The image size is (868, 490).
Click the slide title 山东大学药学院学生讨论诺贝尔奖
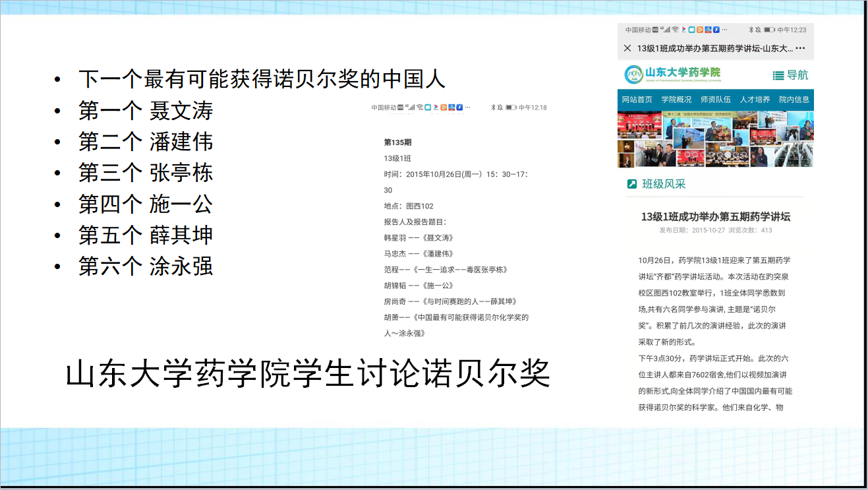308,374
